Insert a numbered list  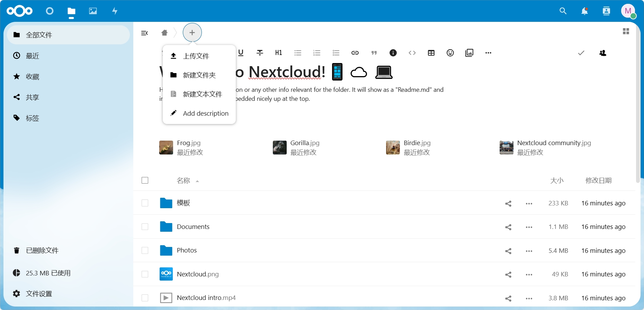click(317, 53)
